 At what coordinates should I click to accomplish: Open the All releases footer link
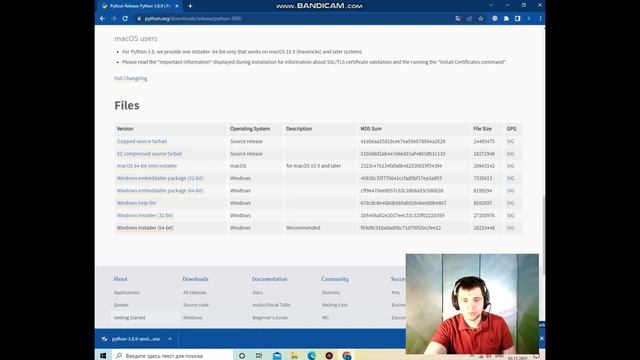click(194, 293)
